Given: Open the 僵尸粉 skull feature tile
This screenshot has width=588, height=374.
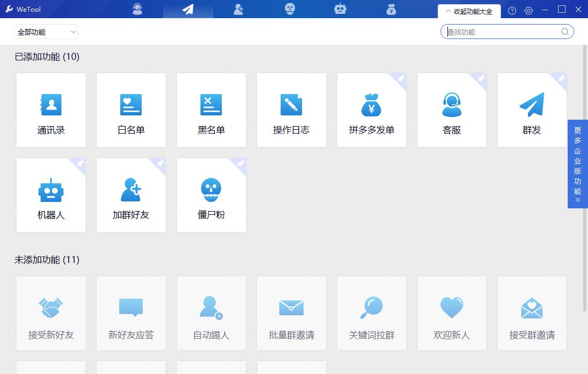Looking at the screenshot, I should tap(211, 195).
